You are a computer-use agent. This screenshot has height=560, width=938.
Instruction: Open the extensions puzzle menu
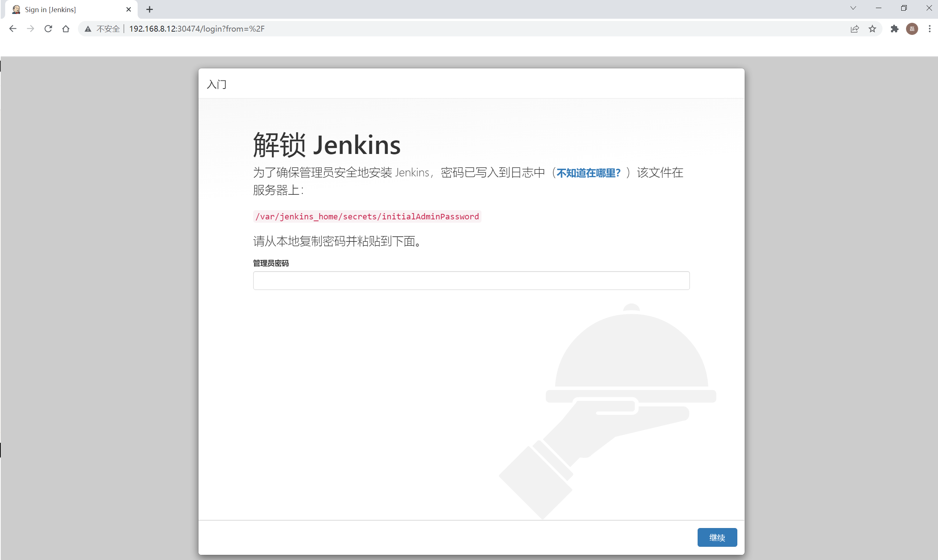(x=894, y=29)
